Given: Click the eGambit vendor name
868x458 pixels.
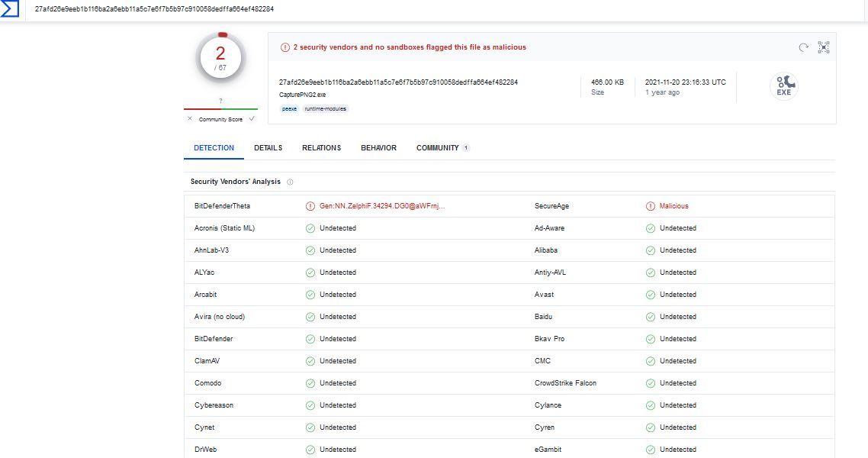Looking at the screenshot, I should [x=548, y=450].
